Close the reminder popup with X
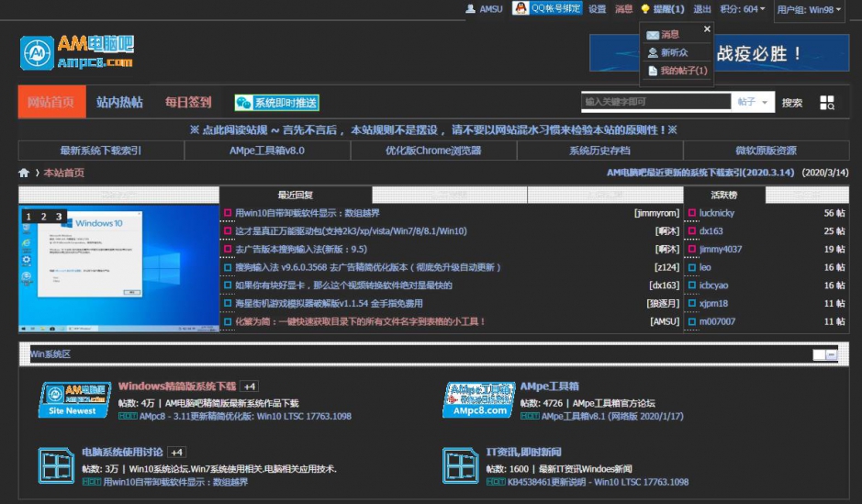The image size is (862, 504). point(707,28)
